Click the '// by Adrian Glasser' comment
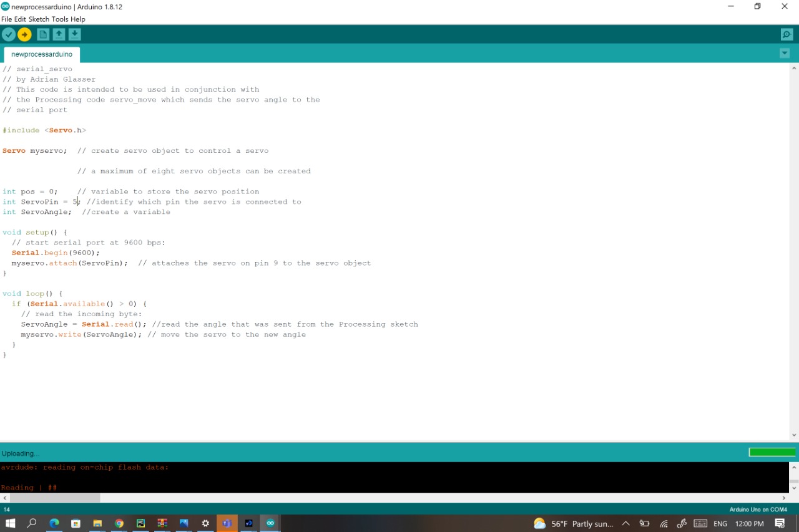The width and height of the screenshot is (799, 532). tap(49, 79)
